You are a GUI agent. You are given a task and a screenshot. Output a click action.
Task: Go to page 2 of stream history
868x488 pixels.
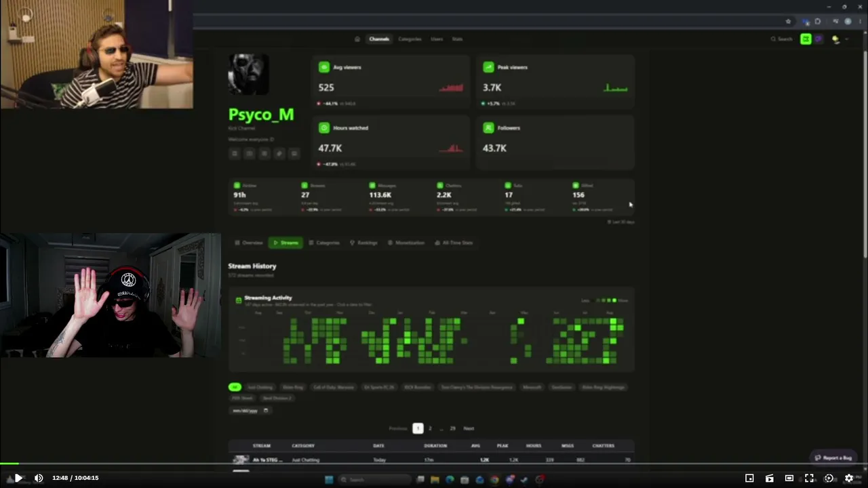coord(430,428)
